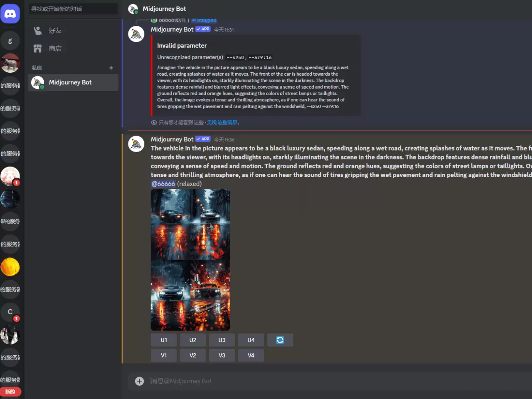The image size is (532, 399).
Task: Open the C server with notification badge
Action: point(10,312)
